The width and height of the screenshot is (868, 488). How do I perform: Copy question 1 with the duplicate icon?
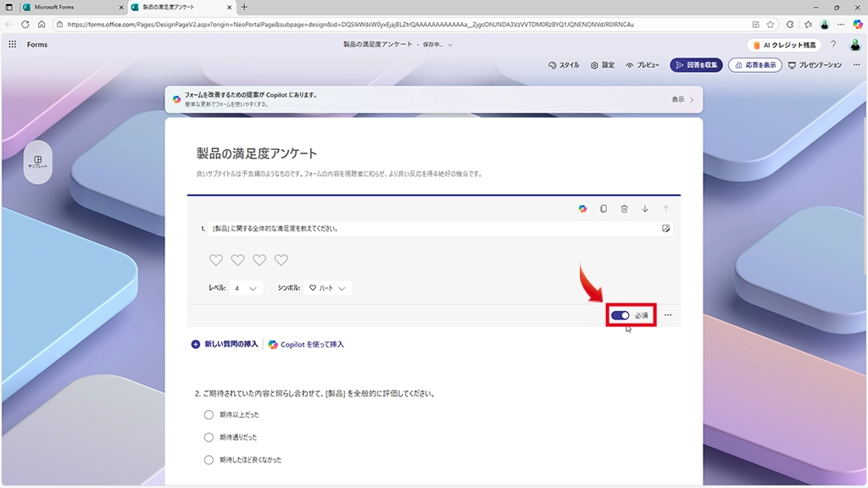click(604, 208)
